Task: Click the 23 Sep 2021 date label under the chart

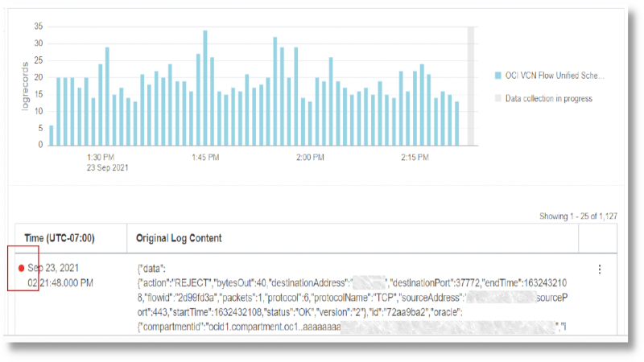Action: click(x=108, y=169)
